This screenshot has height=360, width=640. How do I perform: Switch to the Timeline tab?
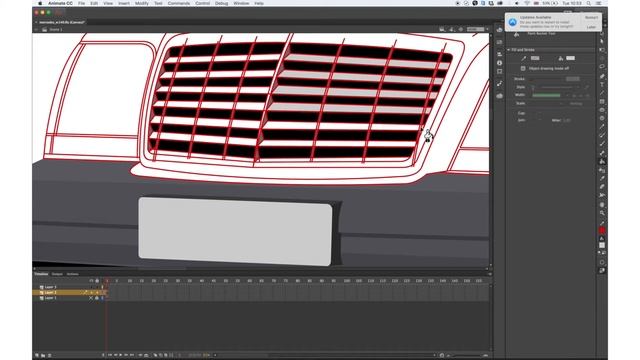pyautogui.click(x=41, y=274)
